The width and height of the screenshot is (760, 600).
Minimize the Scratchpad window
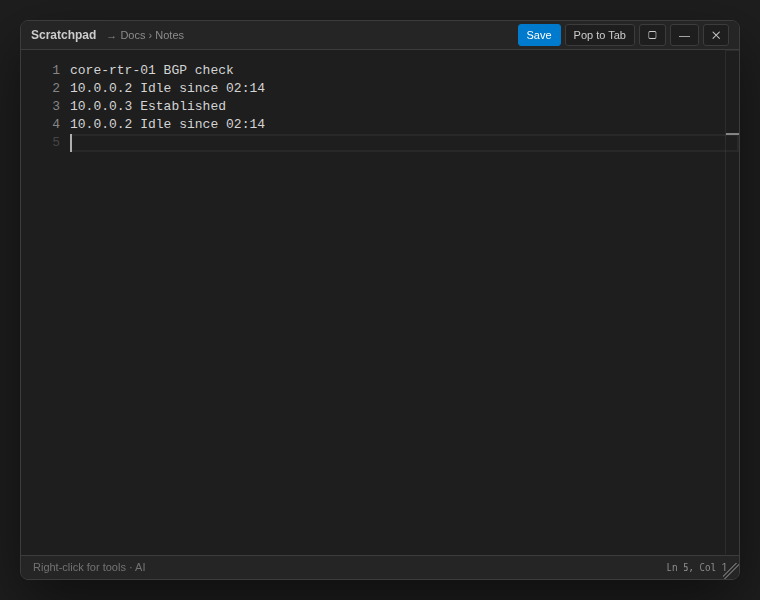684,35
